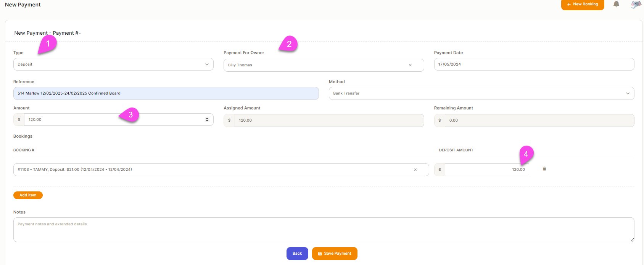Viewport: 644px width, 265px height.
Task: Clear the #1103 TAMMY booking selection
Action: (415, 170)
